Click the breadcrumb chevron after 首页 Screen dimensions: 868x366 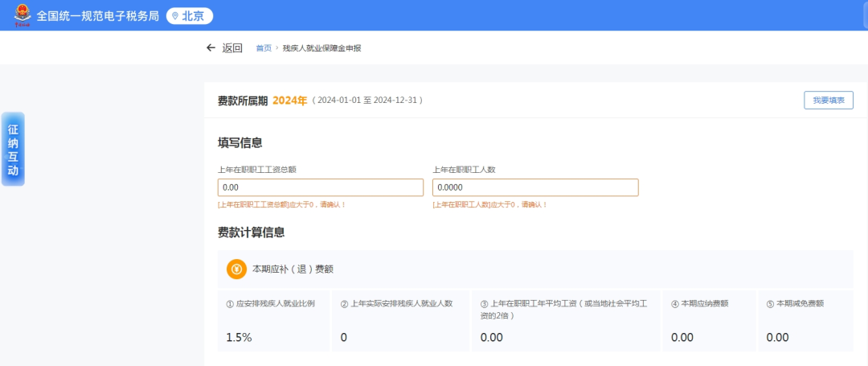coord(276,48)
